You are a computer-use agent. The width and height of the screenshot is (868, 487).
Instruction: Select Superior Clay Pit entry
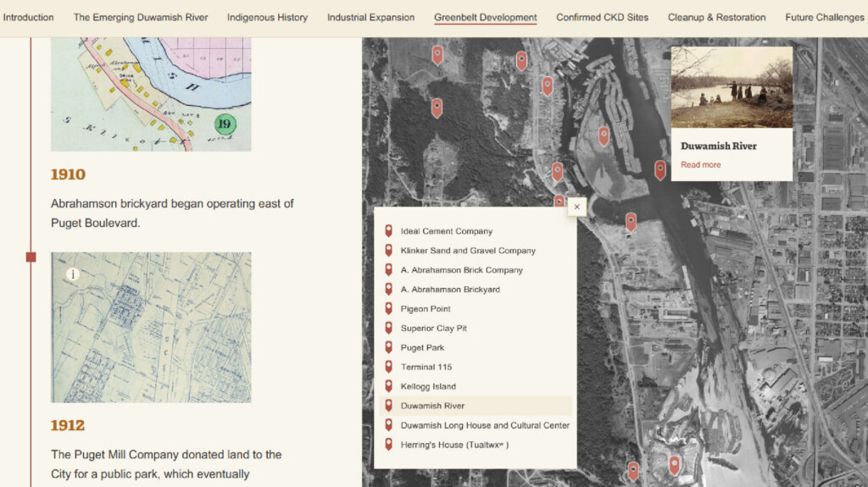[434, 328]
